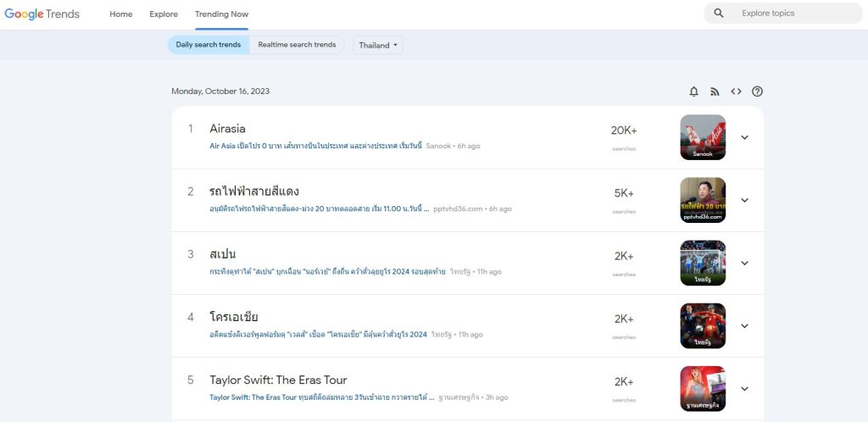Click the 20K+ searches count

(624, 130)
